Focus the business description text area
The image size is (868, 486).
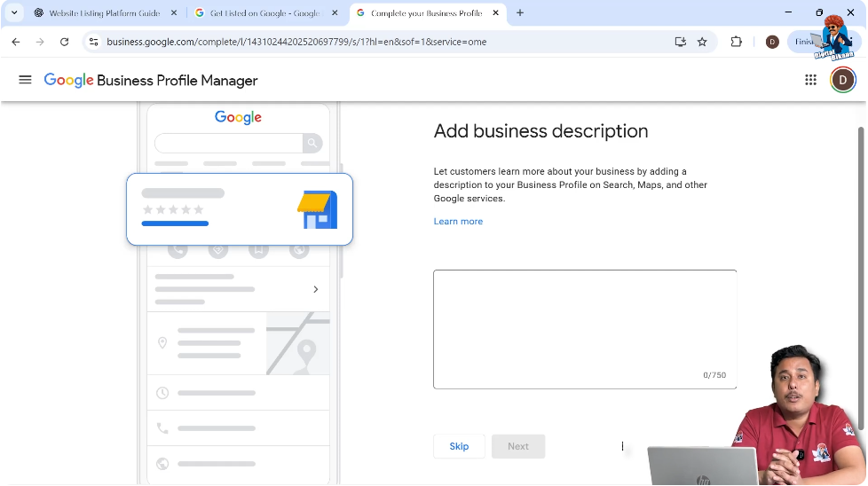coord(585,330)
